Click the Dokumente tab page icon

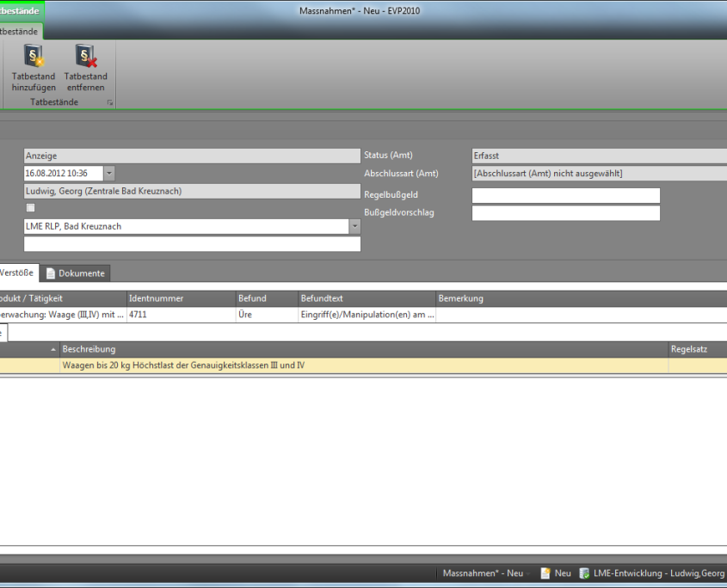[51, 273]
